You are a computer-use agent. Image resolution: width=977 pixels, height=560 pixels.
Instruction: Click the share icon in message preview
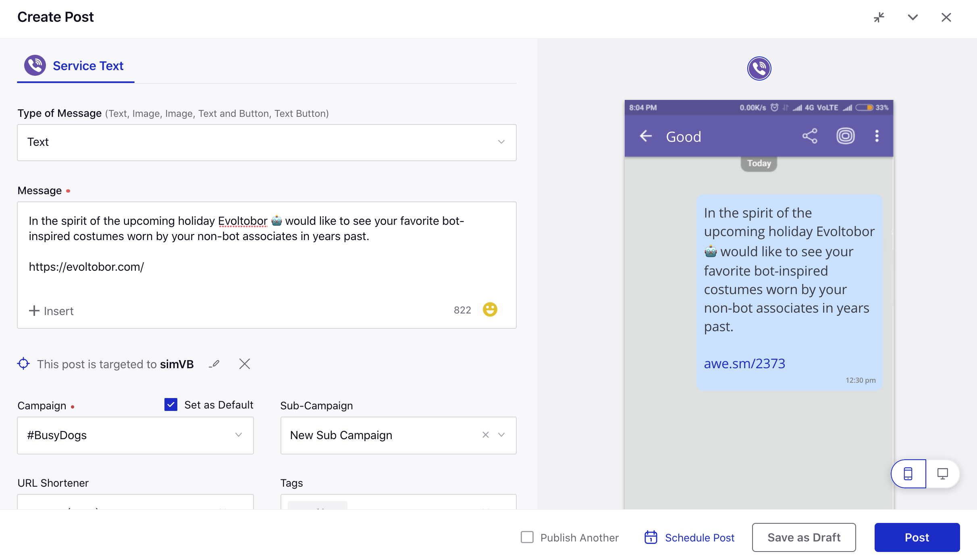click(x=810, y=137)
